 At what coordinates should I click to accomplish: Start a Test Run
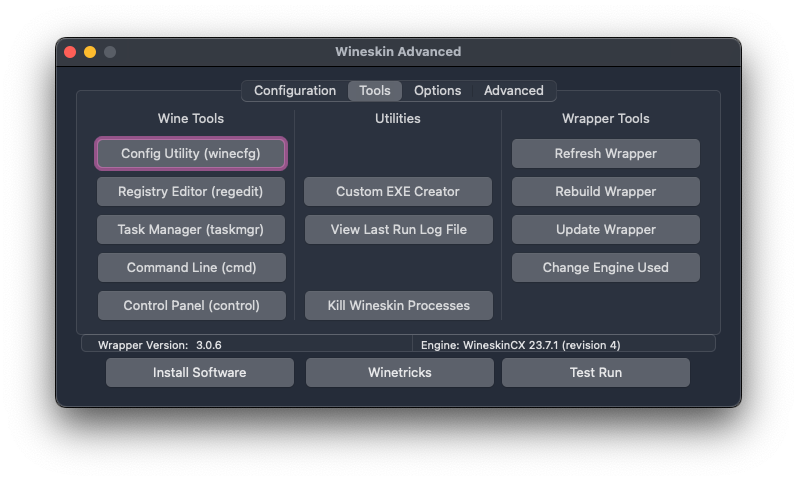click(x=595, y=372)
